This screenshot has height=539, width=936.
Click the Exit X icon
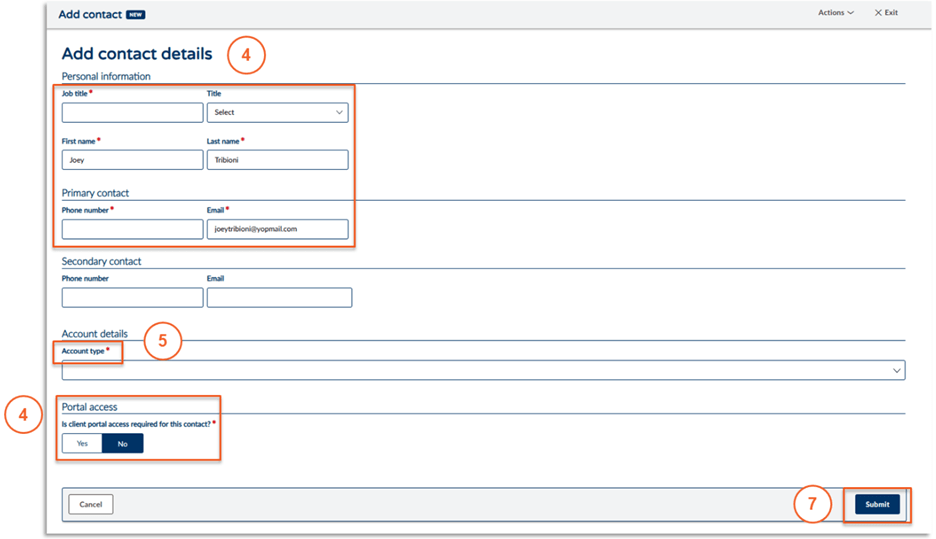pyautogui.click(x=878, y=13)
